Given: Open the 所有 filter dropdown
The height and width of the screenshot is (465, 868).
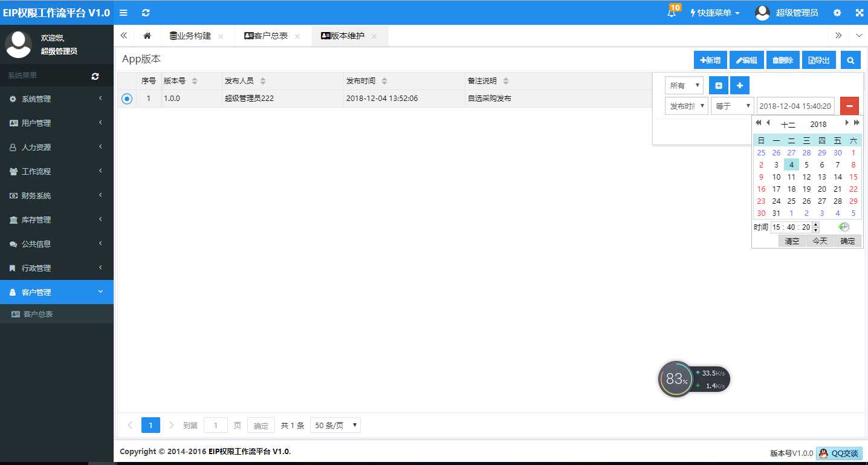Looking at the screenshot, I should pyautogui.click(x=684, y=85).
